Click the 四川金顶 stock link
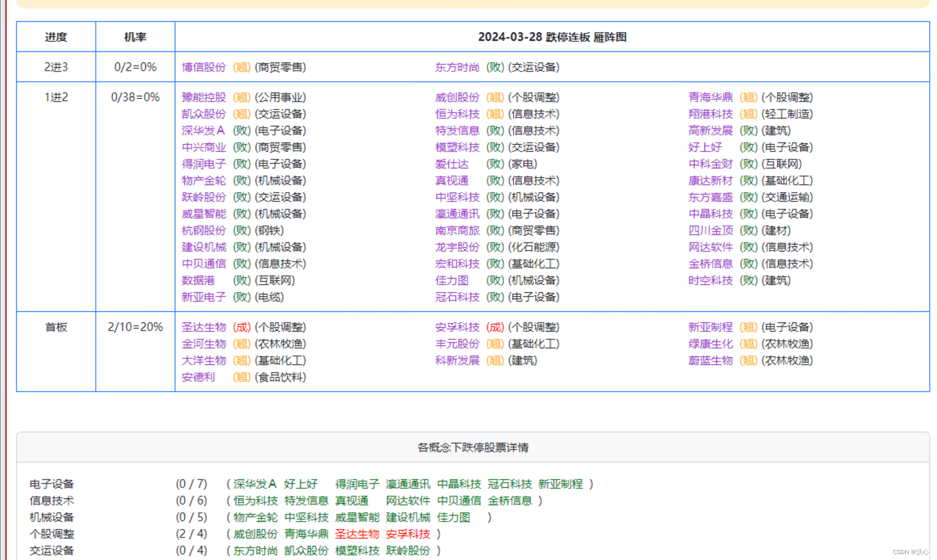 [710, 230]
